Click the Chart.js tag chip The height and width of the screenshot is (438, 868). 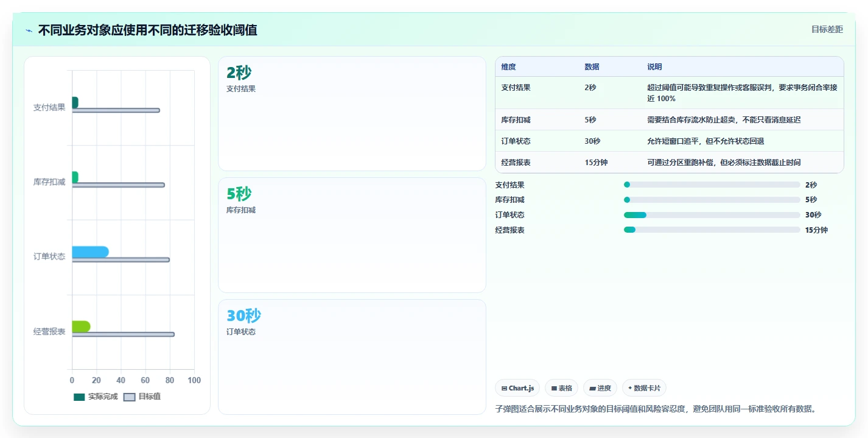(x=517, y=388)
